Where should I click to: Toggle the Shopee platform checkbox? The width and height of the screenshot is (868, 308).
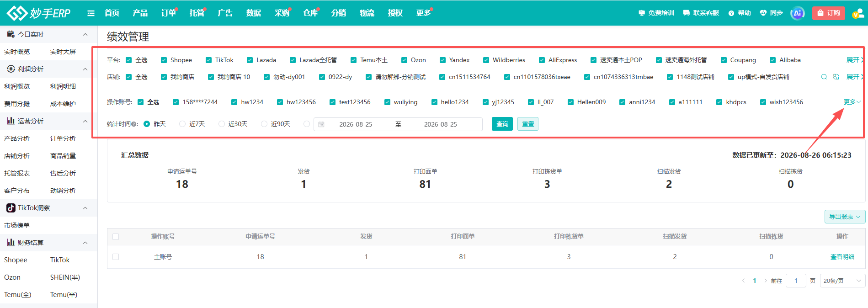[164, 60]
